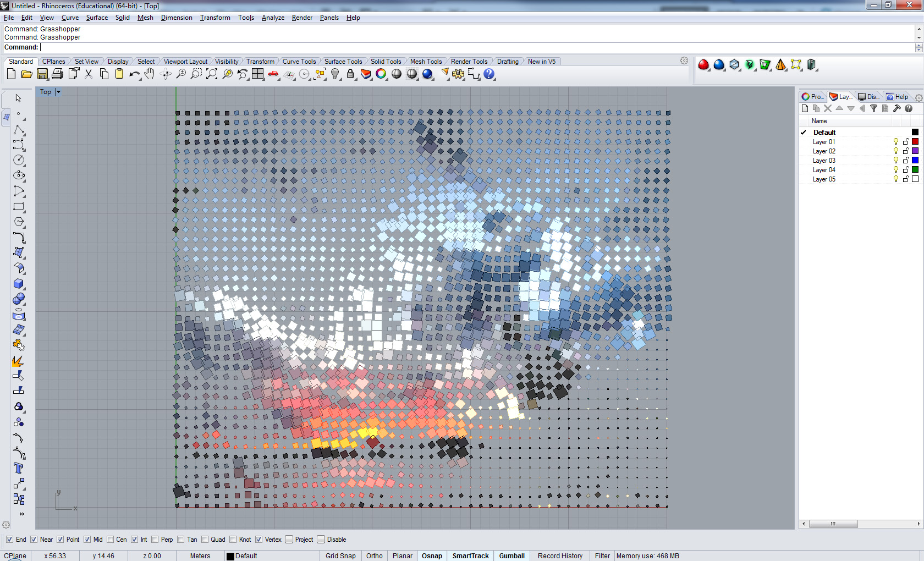Screen dimensions: 924x561
Task: Toggle Layer 03 lightbulb visibility
Action: click(x=896, y=161)
